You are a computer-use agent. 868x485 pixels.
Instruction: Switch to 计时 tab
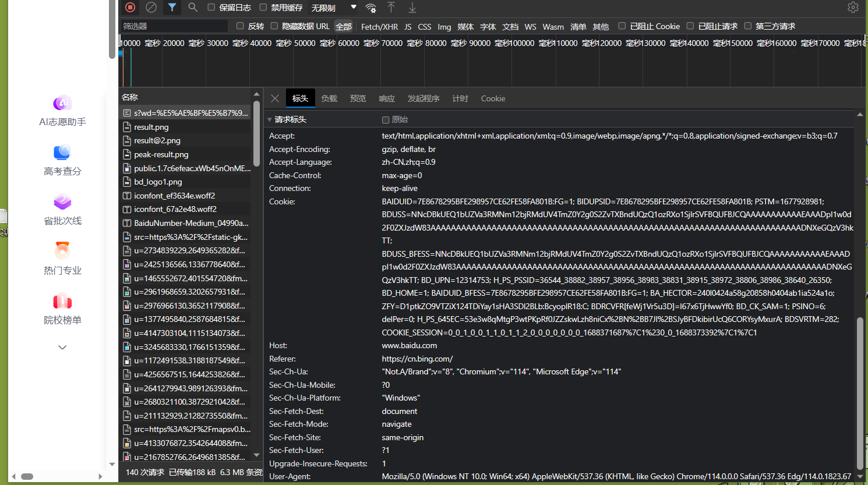(460, 98)
